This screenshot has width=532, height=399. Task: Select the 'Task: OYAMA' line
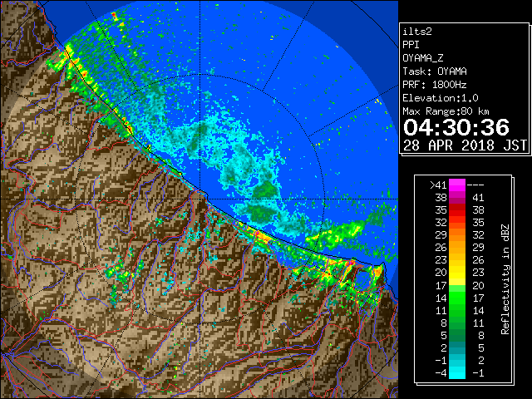pyautogui.click(x=435, y=71)
